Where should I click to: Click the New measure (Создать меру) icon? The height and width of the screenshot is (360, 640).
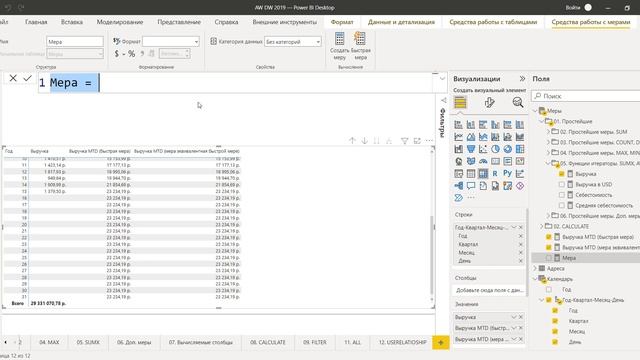(x=340, y=40)
